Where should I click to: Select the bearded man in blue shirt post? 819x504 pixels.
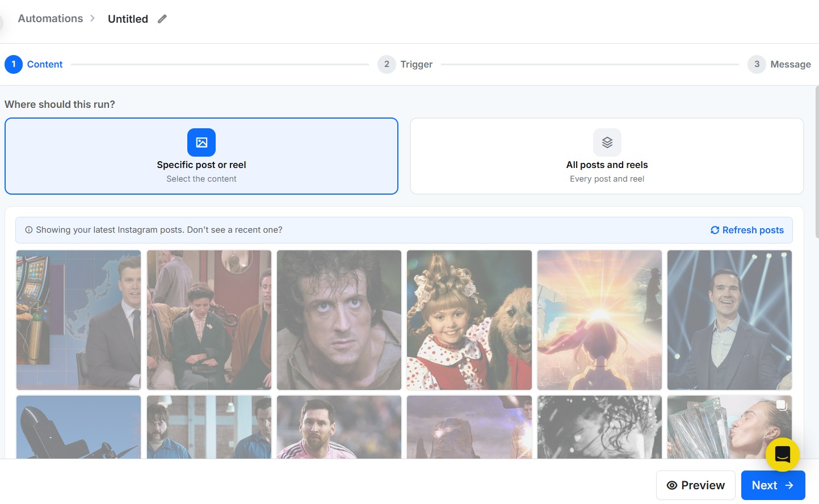pyautogui.click(x=209, y=427)
